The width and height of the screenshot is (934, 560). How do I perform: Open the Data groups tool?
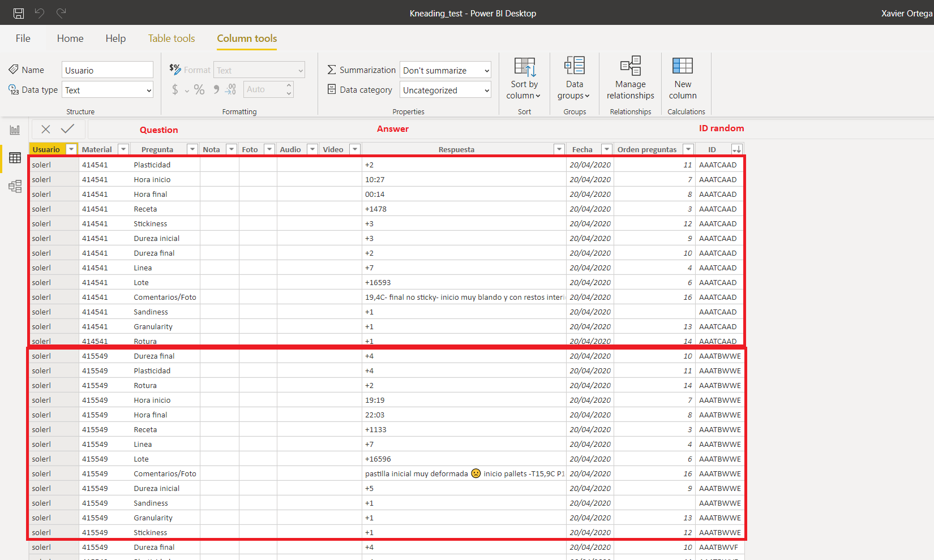click(574, 79)
